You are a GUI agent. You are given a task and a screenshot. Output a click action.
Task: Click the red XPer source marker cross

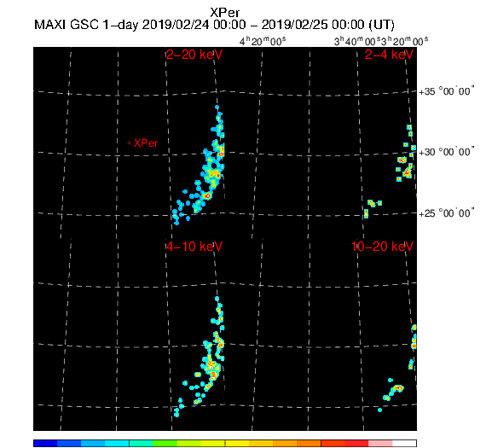130,143
